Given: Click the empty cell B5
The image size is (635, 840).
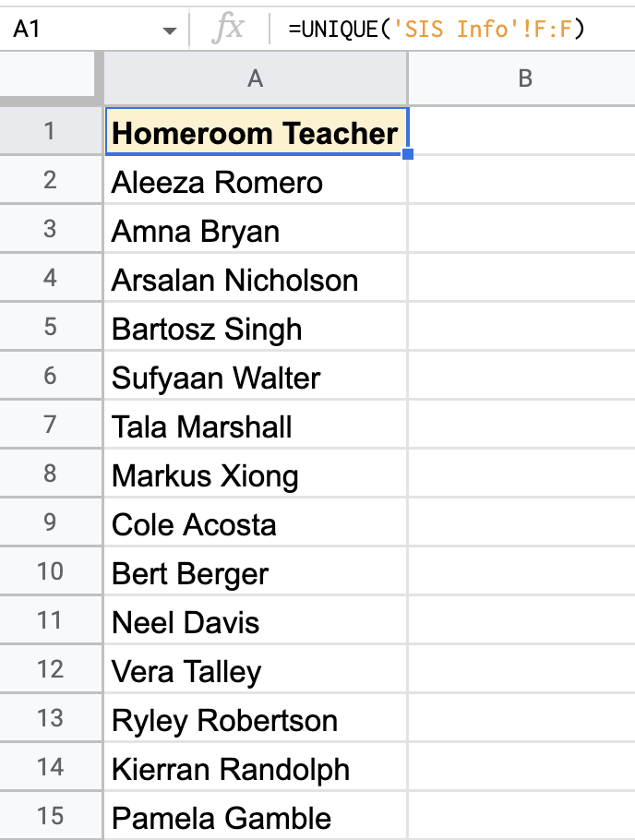Looking at the screenshot, I should coord(521,330).
